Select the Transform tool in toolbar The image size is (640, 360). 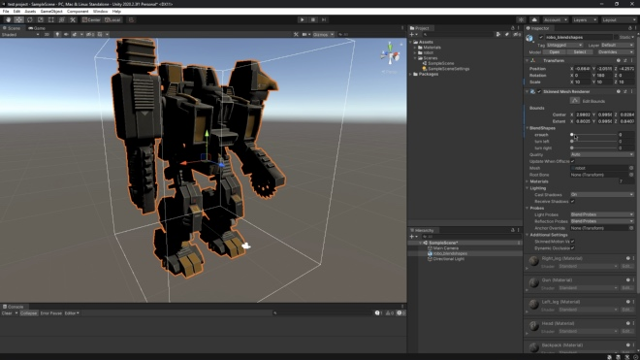click(62, 20)
